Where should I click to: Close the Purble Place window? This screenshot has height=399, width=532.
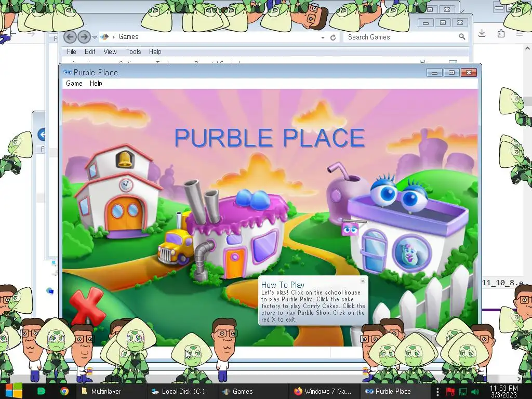click(469, 73)
